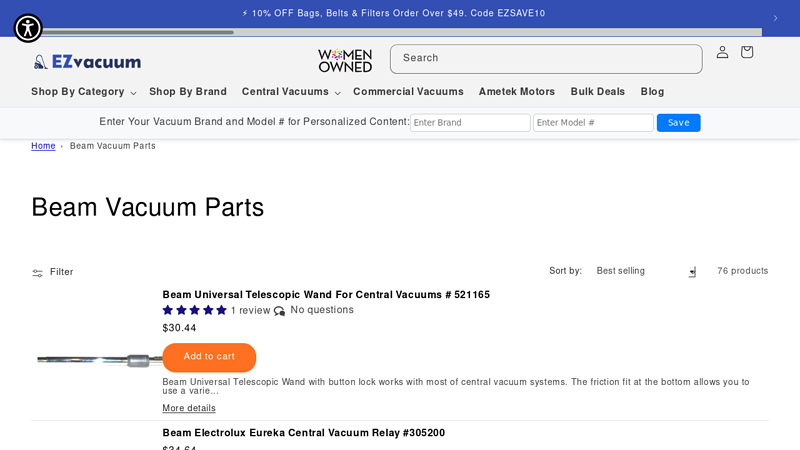Focus the Search input field
800x450 pixels.
pyautogui.click(x=546, y=59)
